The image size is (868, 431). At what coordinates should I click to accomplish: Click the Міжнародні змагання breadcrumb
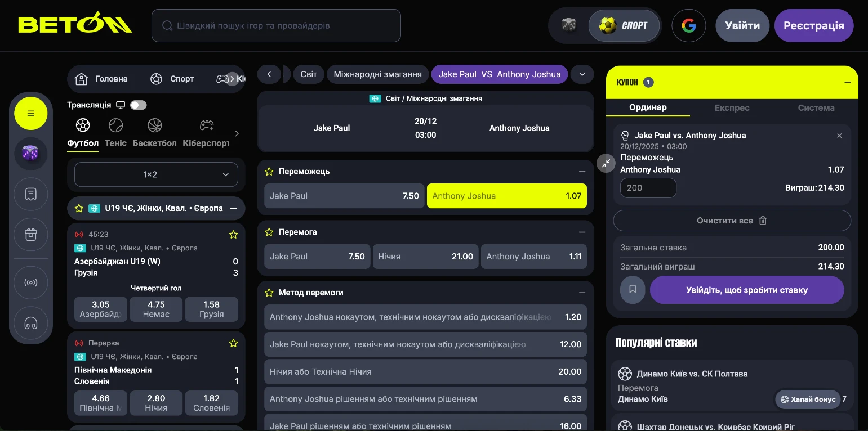[377, 74]
